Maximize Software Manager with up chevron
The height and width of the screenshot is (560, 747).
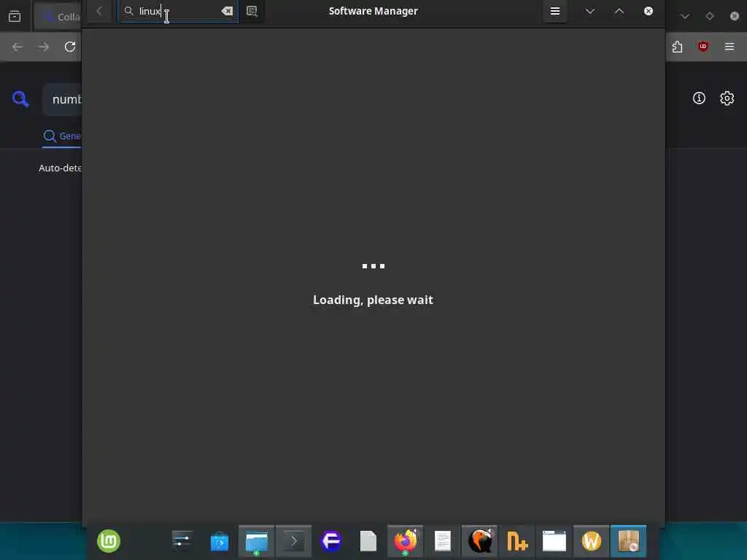(619, 11)
